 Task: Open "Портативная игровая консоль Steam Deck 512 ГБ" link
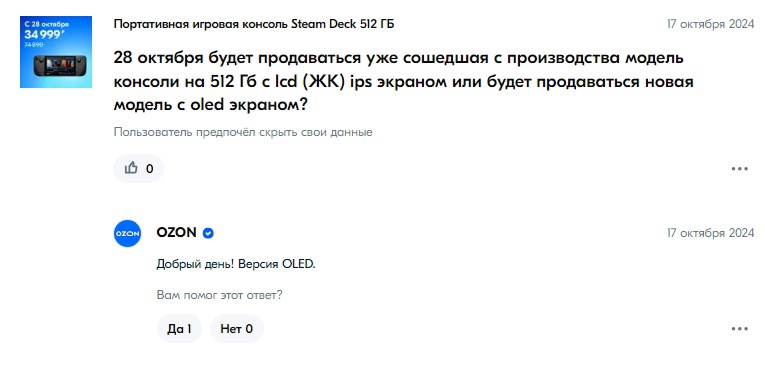coord(254,24)
